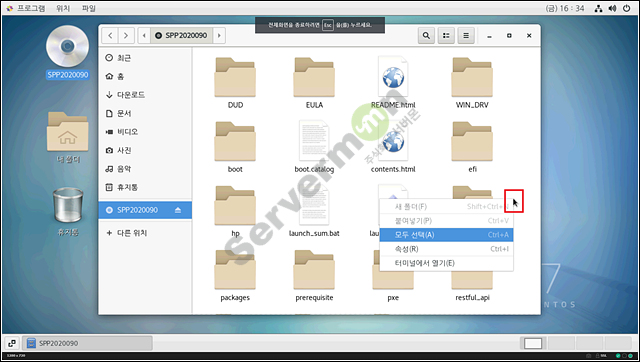Select the boot.catalog file
This screenshot has height=362, width=640.
click(x=314, y=141)
